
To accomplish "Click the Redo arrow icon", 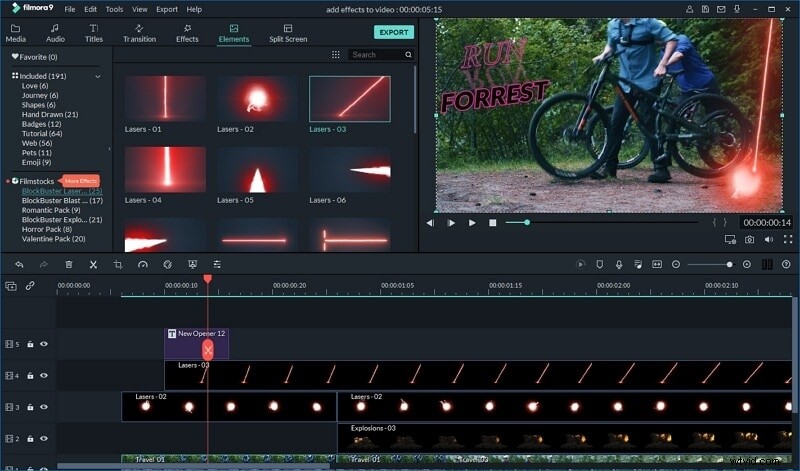I will [x=43, y=264].
